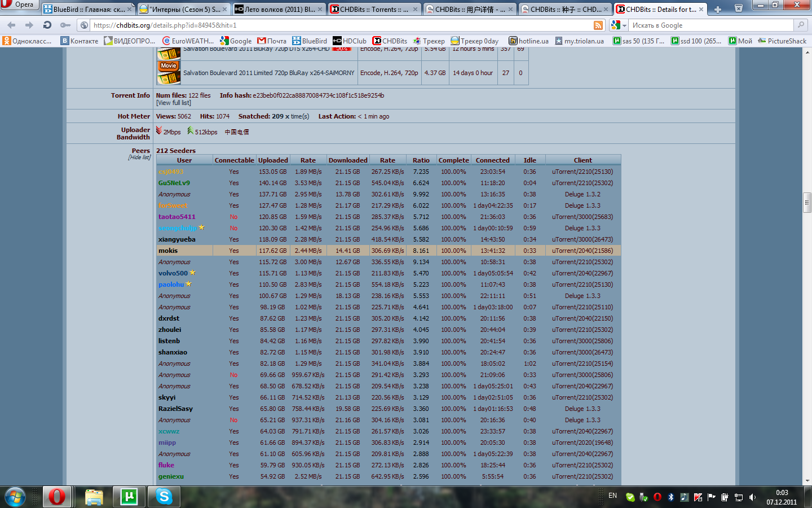Open user csj0493 profile
Screen dimensions: 812x508
click(171, 172)
